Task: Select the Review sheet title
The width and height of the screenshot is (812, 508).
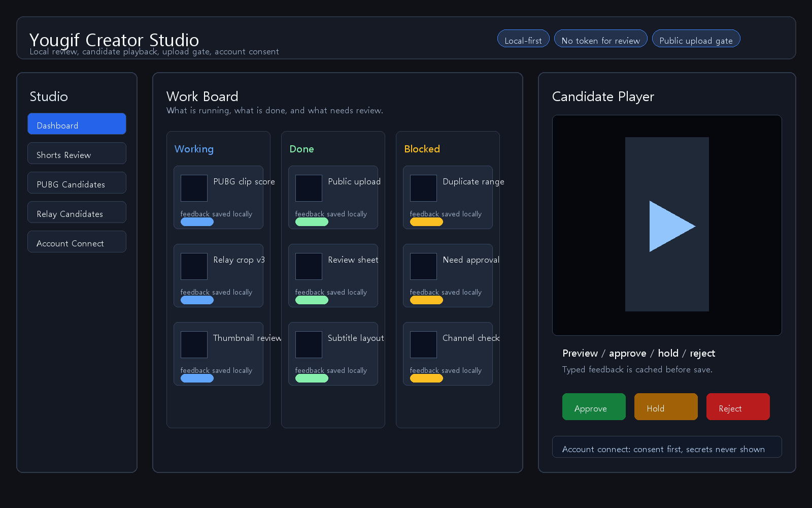Action: click(x=353, y=260)
